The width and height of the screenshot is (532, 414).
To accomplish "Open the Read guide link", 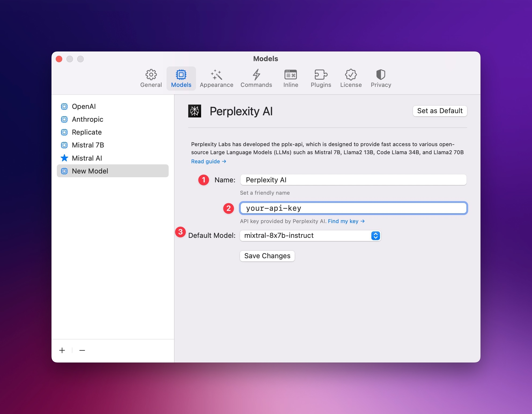I will (208, 161).
